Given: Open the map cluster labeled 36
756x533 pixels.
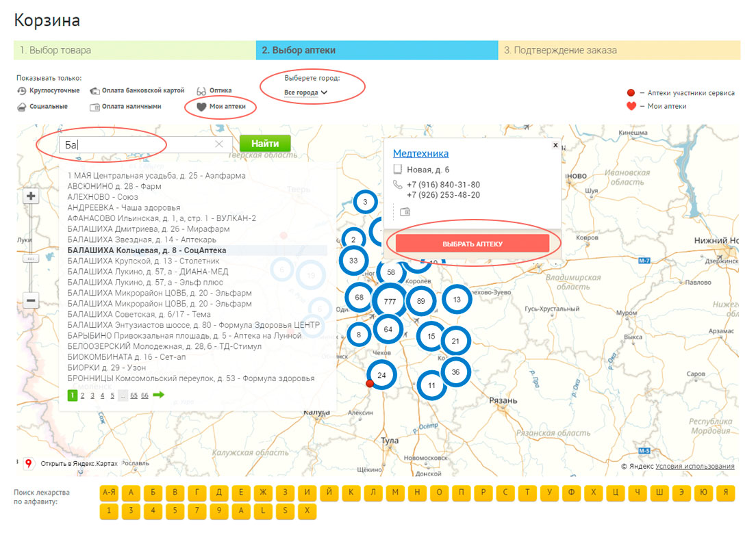Looking at the screenshot, I should [x=455, y=372].
